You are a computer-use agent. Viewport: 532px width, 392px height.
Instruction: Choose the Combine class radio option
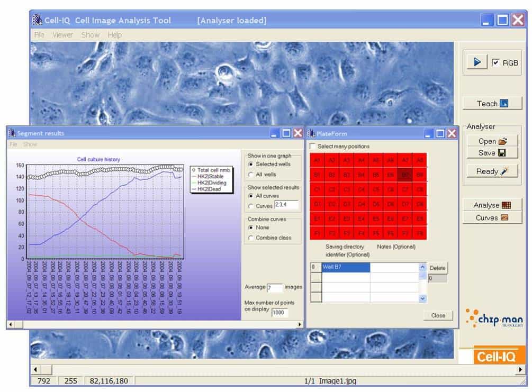pyautogui.click(x=251, y=238)
